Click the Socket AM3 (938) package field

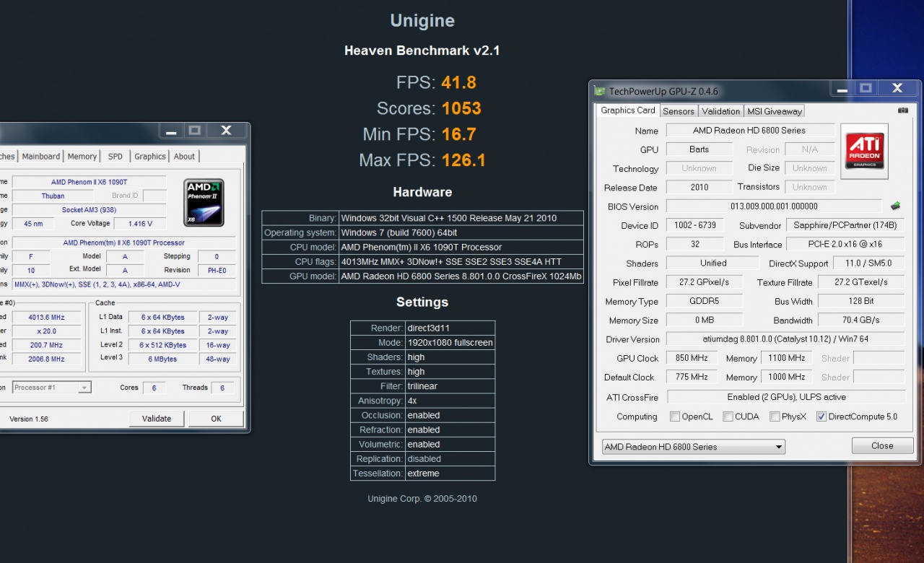tap(89, 210)
